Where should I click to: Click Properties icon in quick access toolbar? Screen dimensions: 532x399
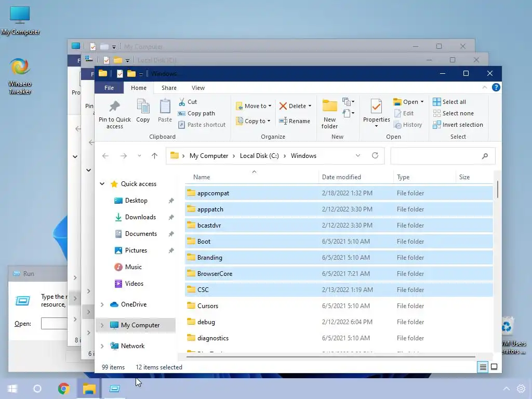pyautogui.click(x=120, y=74)
